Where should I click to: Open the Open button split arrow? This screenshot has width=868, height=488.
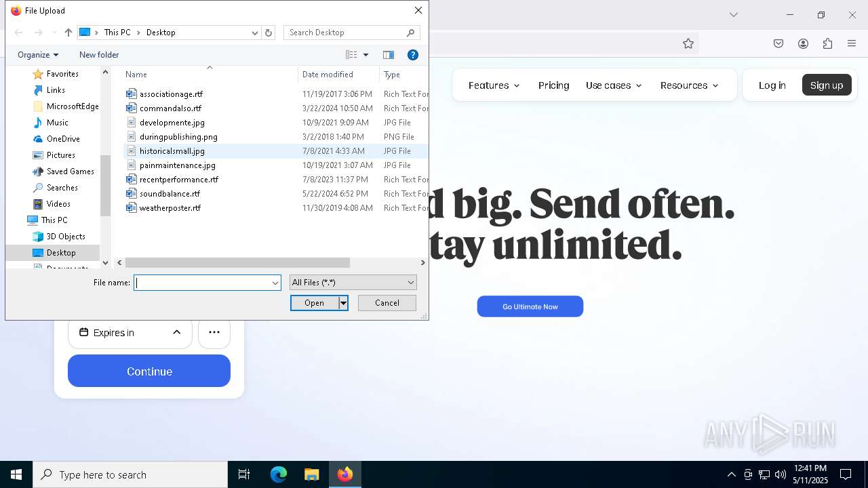pyautogui.click(x=344, y=303)
